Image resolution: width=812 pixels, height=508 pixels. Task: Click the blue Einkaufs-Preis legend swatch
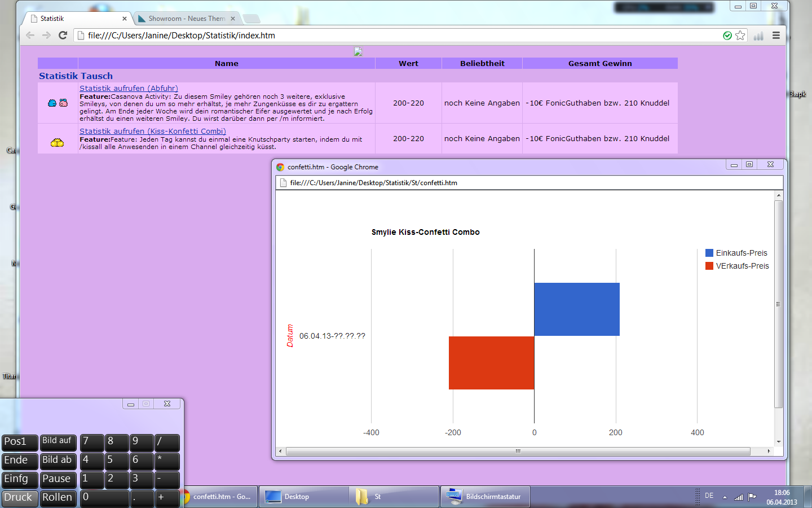709,253
